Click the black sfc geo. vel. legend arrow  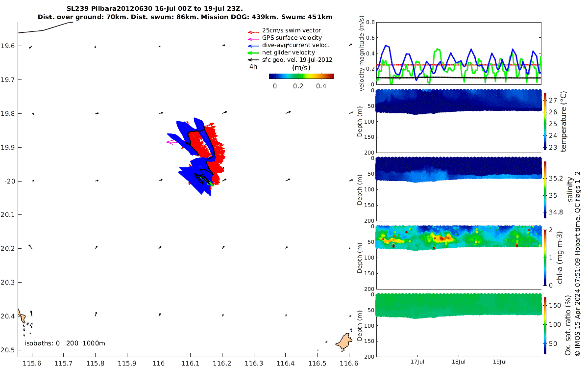click(253, 60)
